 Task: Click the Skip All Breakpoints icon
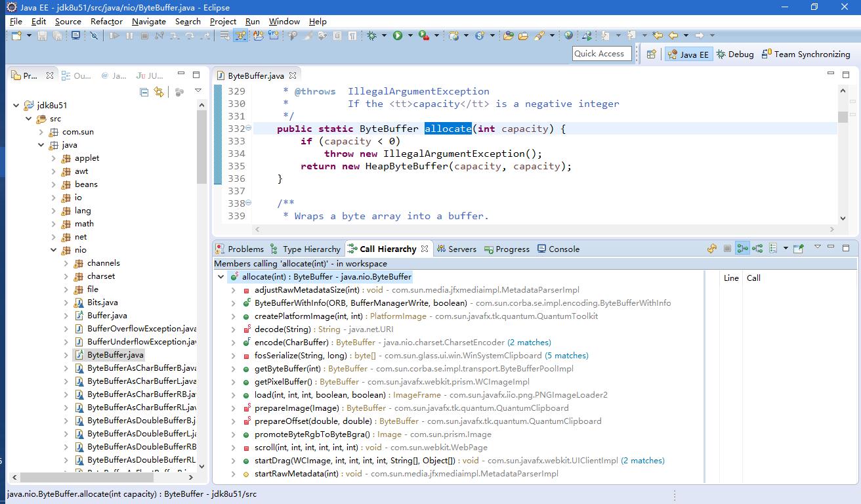tap(94, 35)
